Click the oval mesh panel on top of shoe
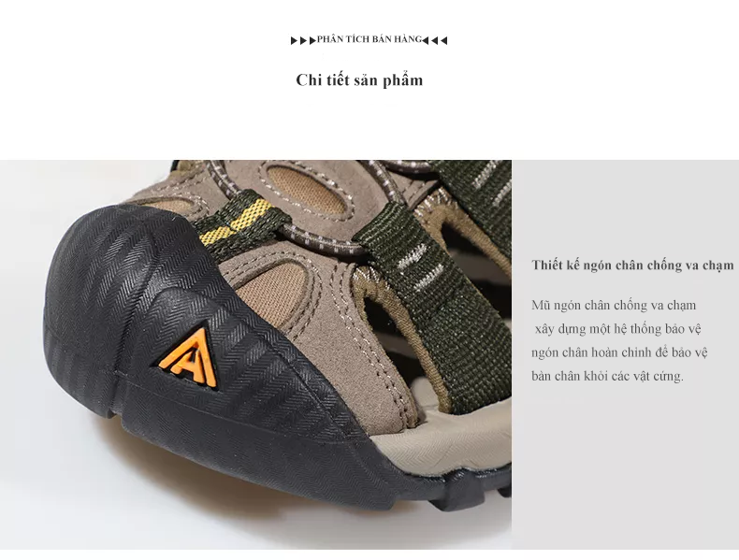Screen dimensions: 739x560 pyautogui.click(x=309, y=187)
